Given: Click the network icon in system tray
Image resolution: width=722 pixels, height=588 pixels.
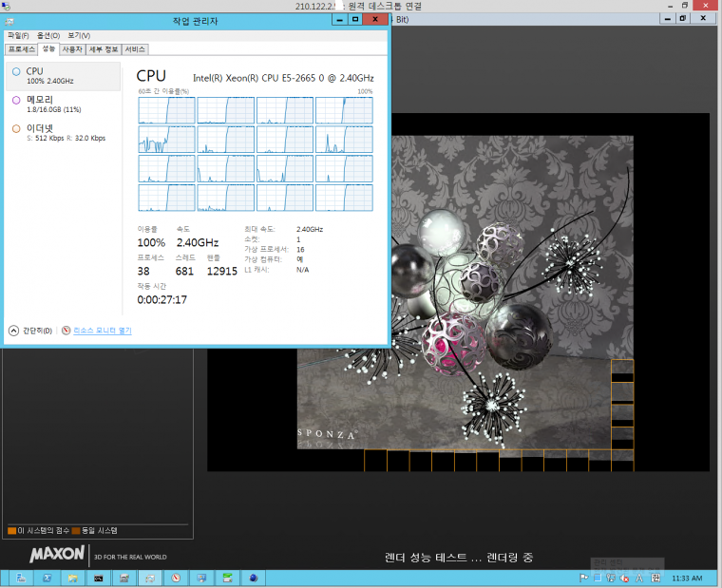Looking at the screenshot, I should click(611, 578).
